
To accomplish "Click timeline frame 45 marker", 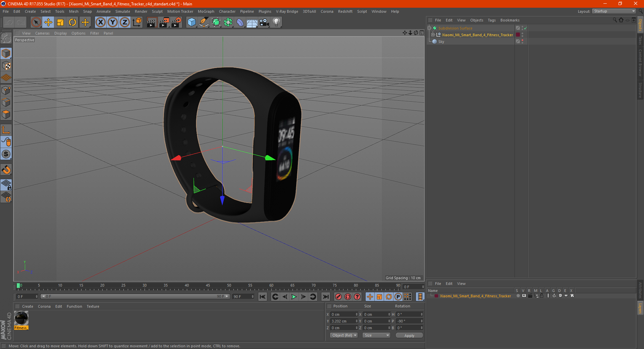I will click(208, 286).
